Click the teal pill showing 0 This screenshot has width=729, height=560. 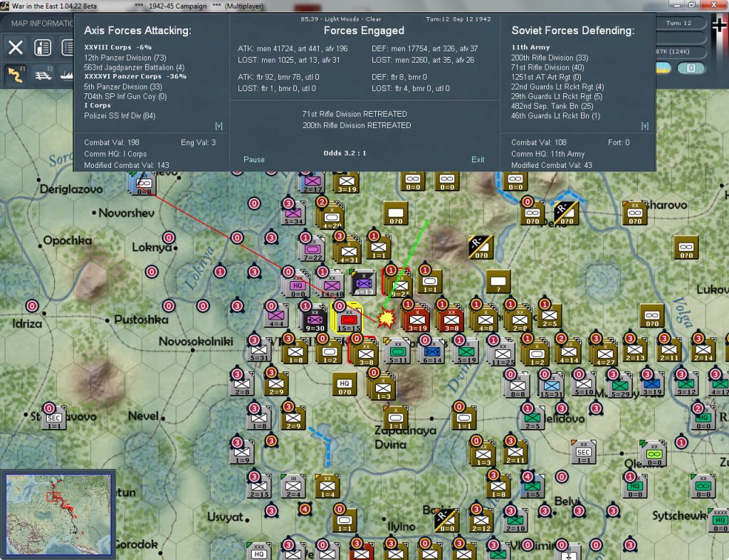[x=691, y=68]
